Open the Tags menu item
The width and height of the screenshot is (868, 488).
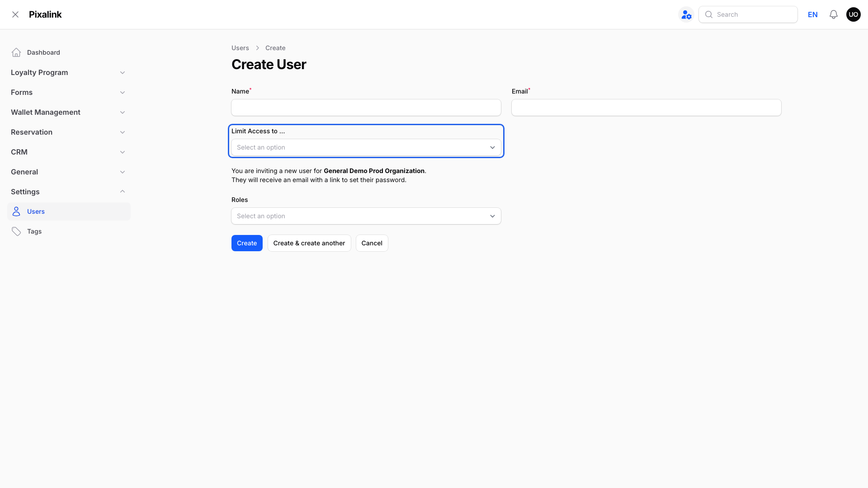click(69, 231)
